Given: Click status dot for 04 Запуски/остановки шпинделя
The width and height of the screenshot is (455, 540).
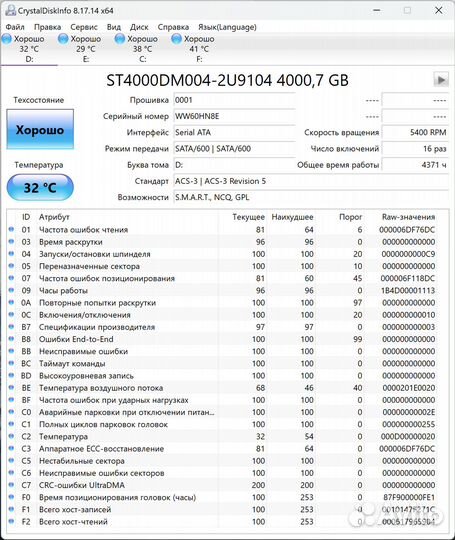Looking at the screenshot, I should point(11,254).
